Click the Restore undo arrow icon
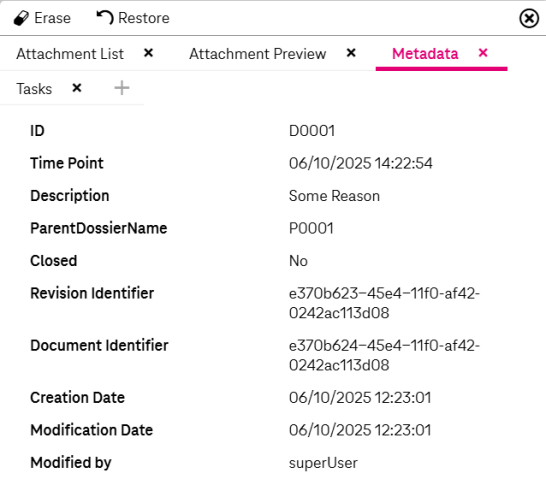The image size is (546, 491). pyautogui.click(x=105, y=17)
